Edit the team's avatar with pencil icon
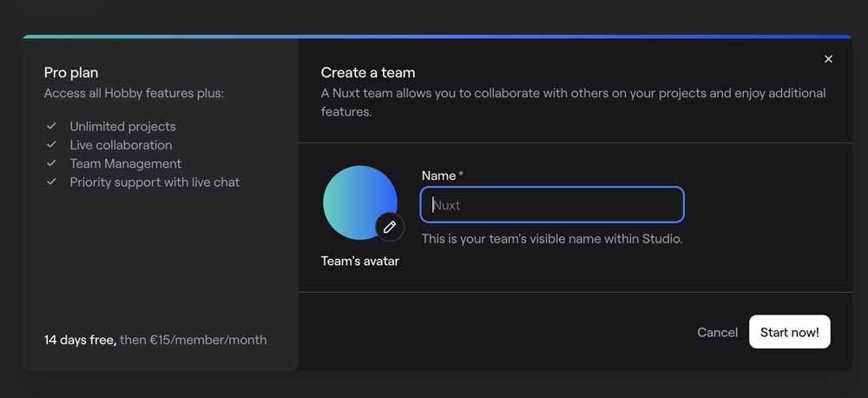Screen dimensions: 868x398 (390, 227)
